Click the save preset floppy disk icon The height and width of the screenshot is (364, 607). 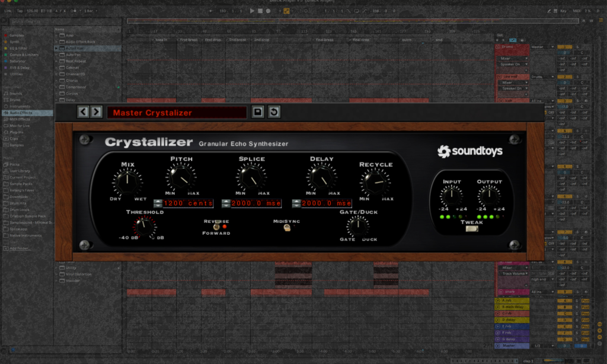click(258, 112)
